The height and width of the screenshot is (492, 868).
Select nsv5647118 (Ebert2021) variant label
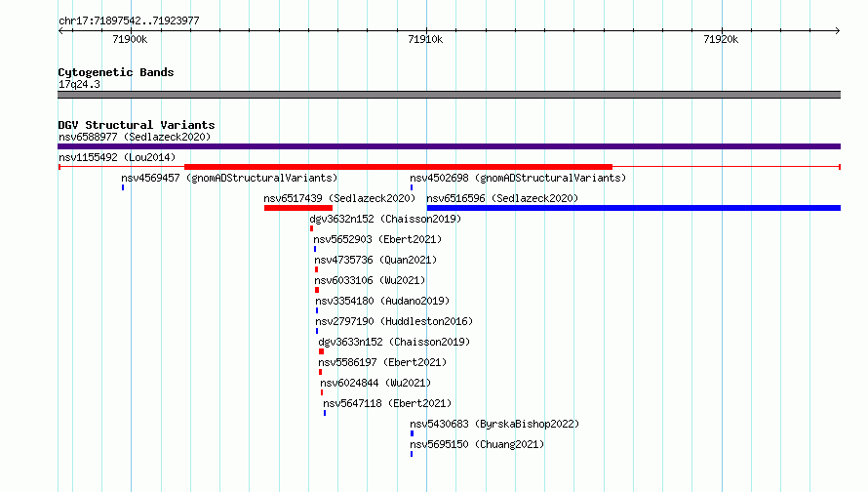(x=387, y=403)
